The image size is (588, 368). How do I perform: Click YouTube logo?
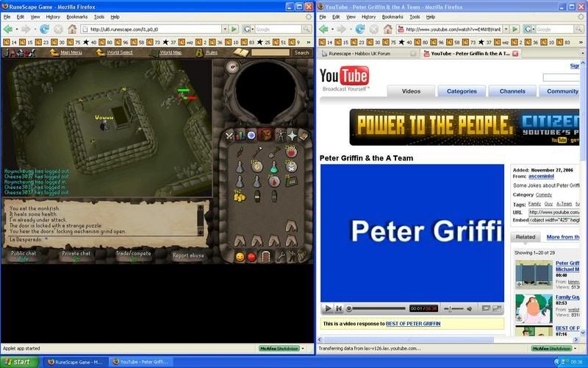344,77
